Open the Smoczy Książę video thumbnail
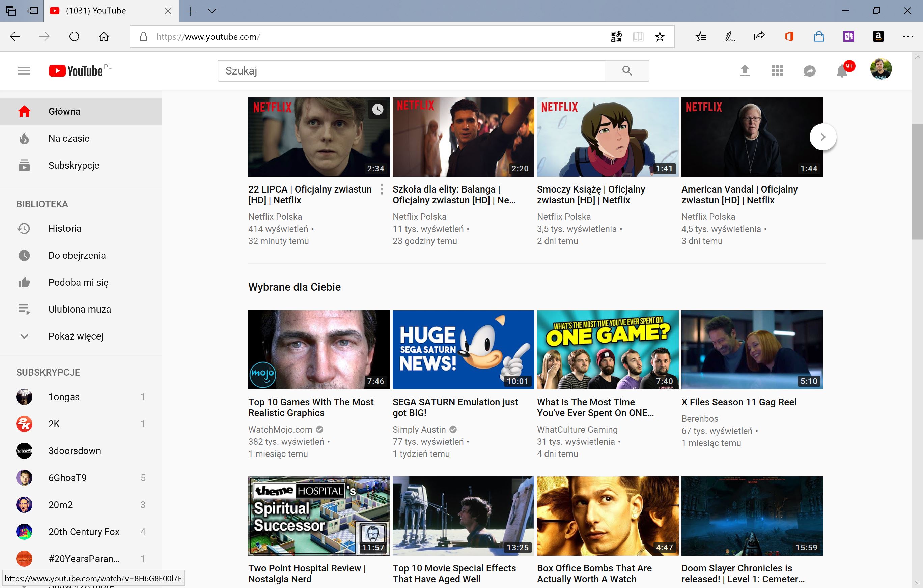 coord(608,137)
